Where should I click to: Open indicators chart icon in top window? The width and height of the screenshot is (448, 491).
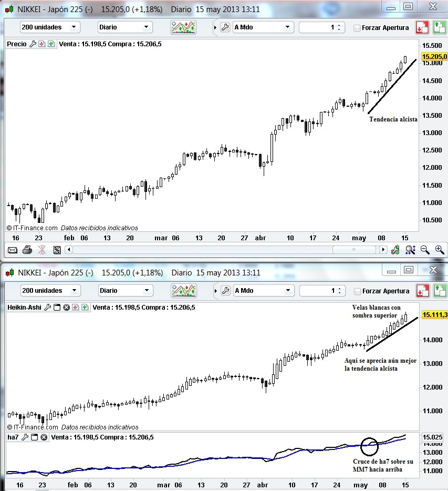[x=183, y=27]
